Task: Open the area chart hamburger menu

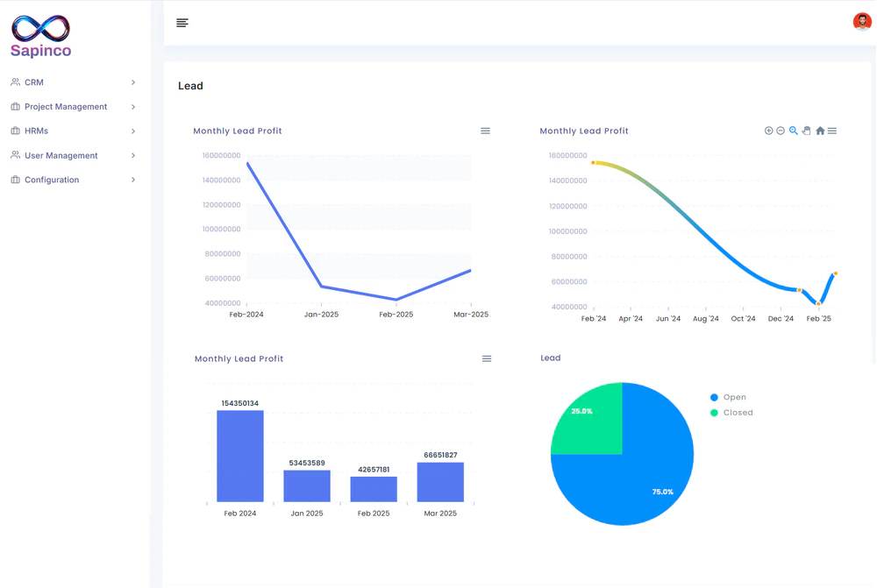Action: pyautogui.click(x=832, y=131)
